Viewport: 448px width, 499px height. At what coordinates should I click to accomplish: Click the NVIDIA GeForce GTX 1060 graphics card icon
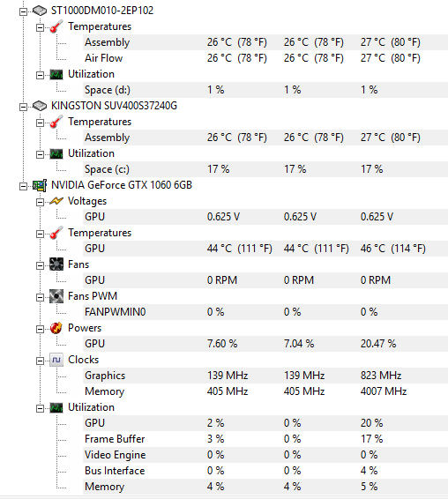40,185
